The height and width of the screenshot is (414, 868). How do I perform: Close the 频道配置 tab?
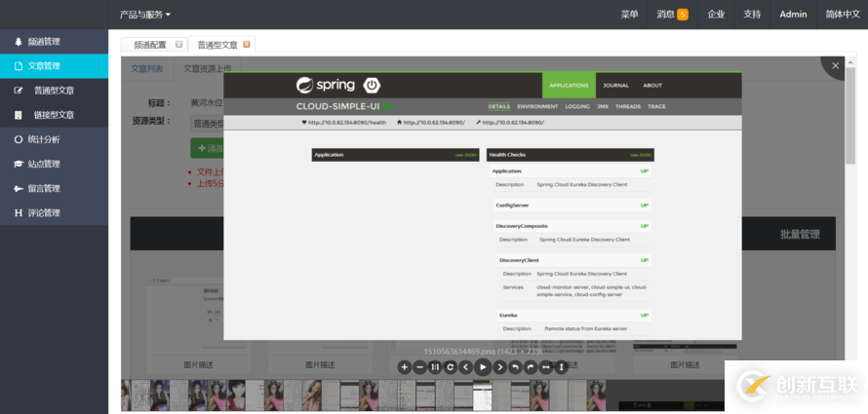click(178, 44)
